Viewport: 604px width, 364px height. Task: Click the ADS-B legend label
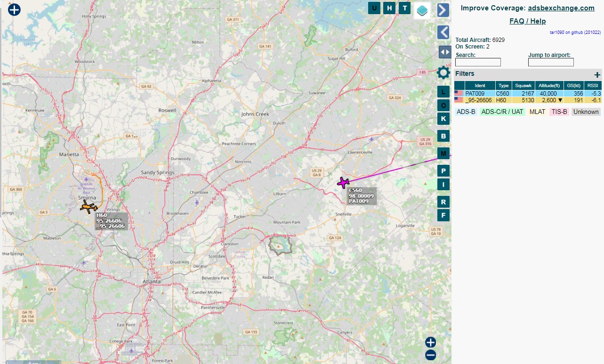point(466,112)
